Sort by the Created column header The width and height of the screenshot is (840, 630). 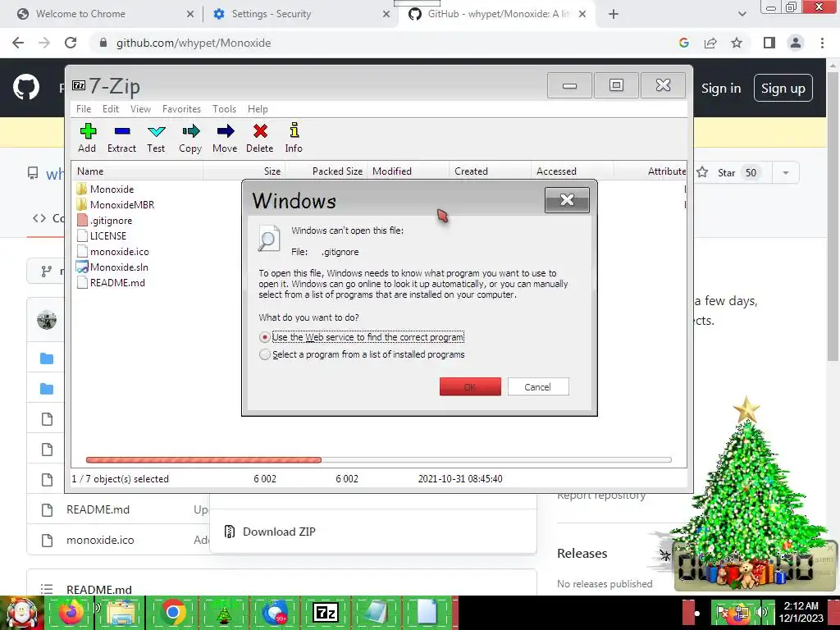491,171
